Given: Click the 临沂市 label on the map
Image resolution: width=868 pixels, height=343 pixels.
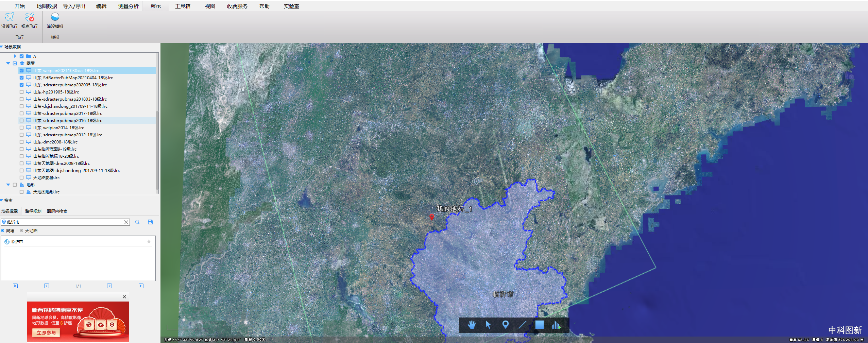Looking at the screenshot, I should (503, 294).
